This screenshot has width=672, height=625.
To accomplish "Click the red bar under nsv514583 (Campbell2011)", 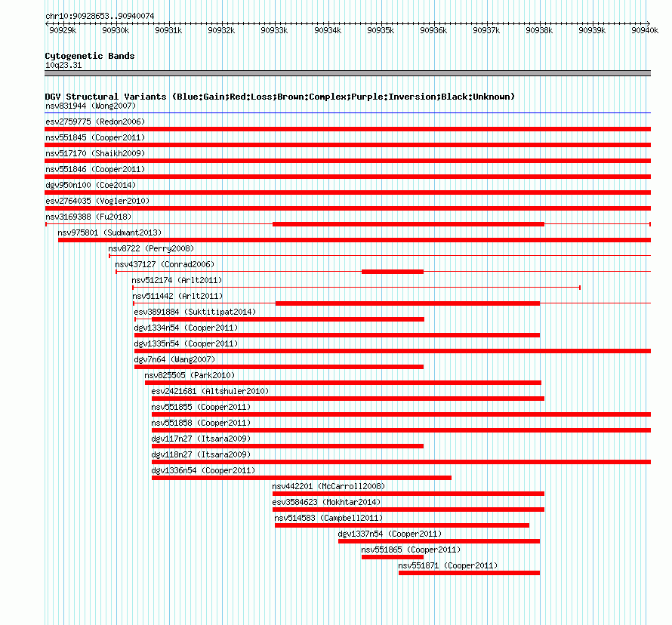I will pos(402,525).
